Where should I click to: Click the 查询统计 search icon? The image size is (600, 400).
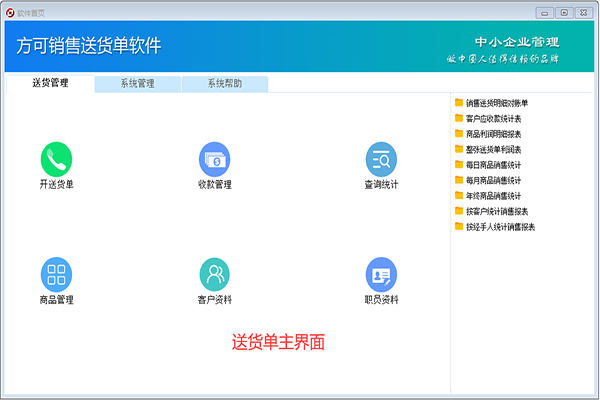(381, 159)
